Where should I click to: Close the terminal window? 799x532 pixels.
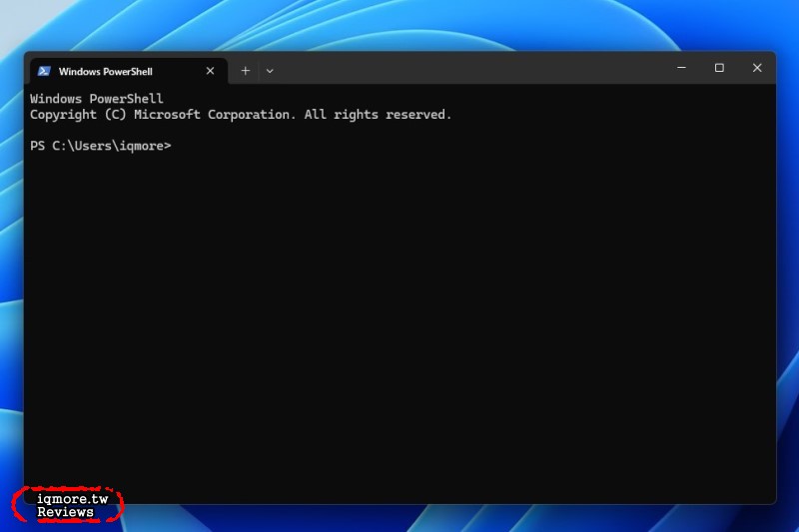pyautogui.click(x=757, y=68)
